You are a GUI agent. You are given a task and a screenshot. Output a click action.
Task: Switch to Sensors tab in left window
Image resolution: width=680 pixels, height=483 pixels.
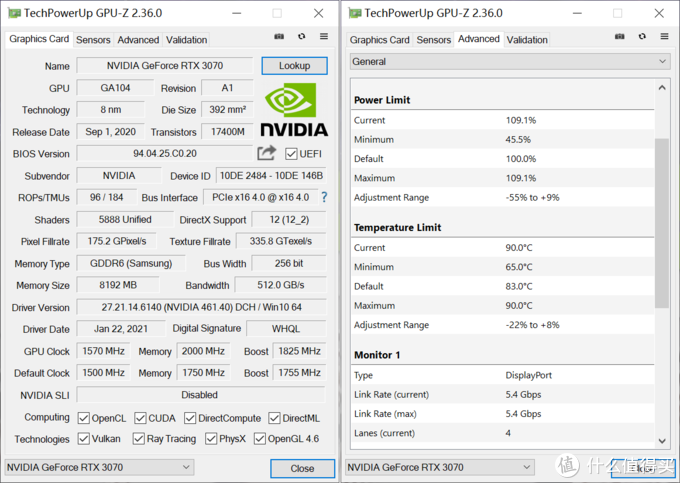click(x=93, y=40)
